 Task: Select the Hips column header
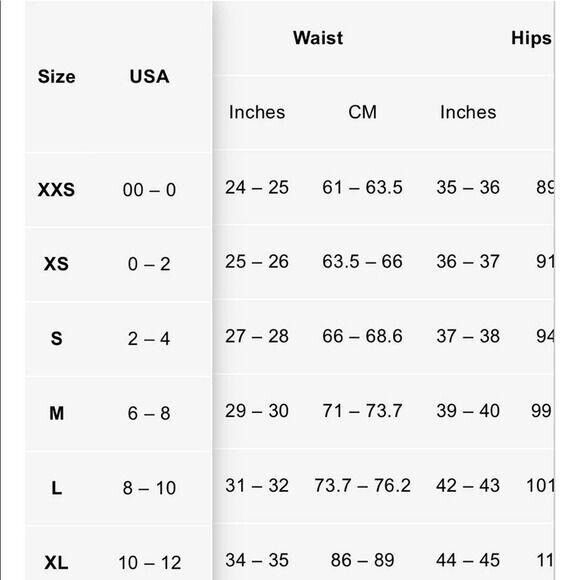click(x=531, y=38)
